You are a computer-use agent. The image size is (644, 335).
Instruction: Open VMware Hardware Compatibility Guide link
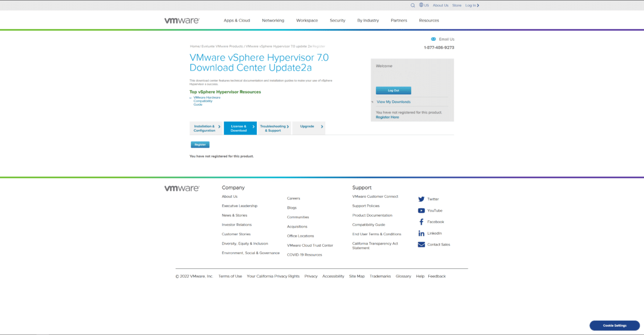click(206, 101)
